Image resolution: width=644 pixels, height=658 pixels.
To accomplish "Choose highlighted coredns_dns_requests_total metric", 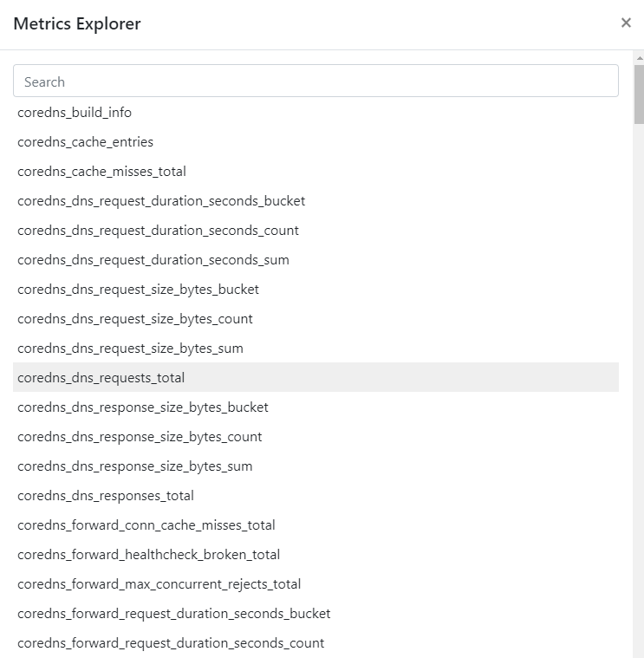I will pyautogui.click(x=315, y=377).
